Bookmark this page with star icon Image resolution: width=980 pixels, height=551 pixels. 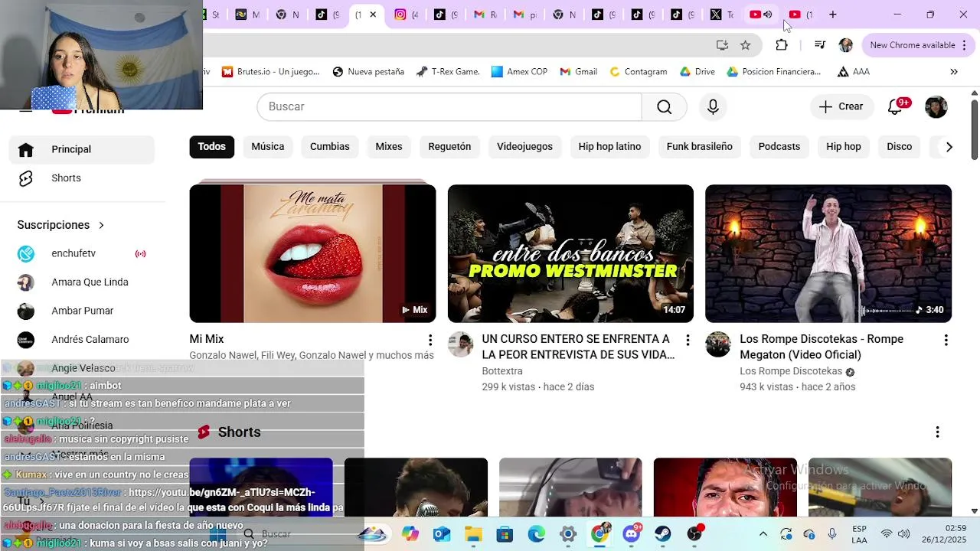746,45
